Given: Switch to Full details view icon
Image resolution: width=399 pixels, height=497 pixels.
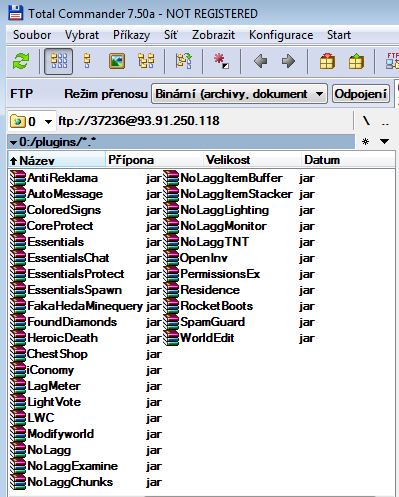Looking at the screenshot, I should pos(87,61).
